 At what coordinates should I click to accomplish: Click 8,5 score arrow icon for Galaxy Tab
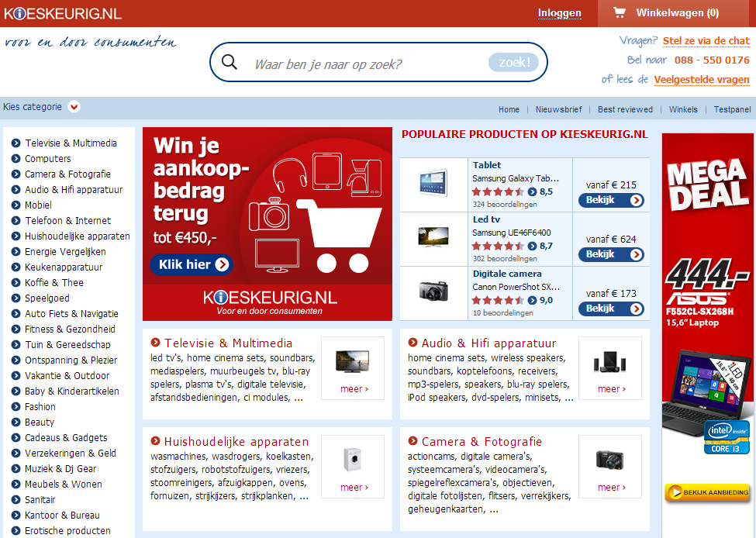pyautogui.click(x=532, y=192)
